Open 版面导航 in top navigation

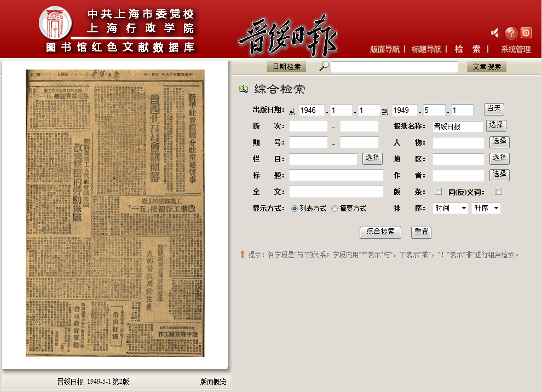point(385,49)
